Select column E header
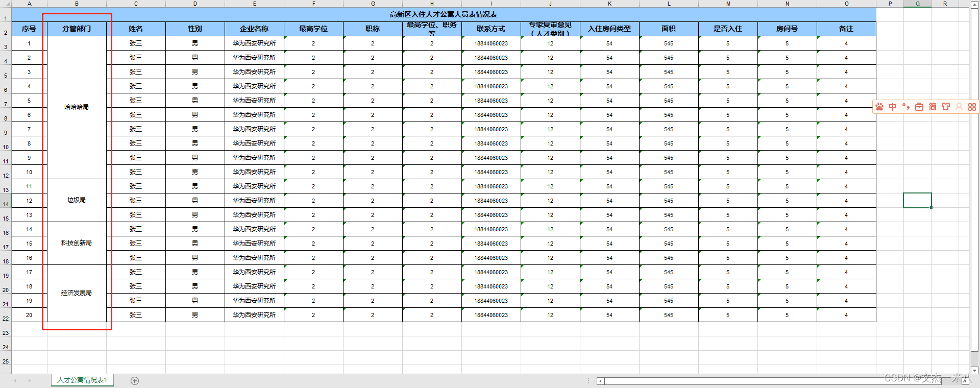The image size is (980, 388). (x=254, y=4)
